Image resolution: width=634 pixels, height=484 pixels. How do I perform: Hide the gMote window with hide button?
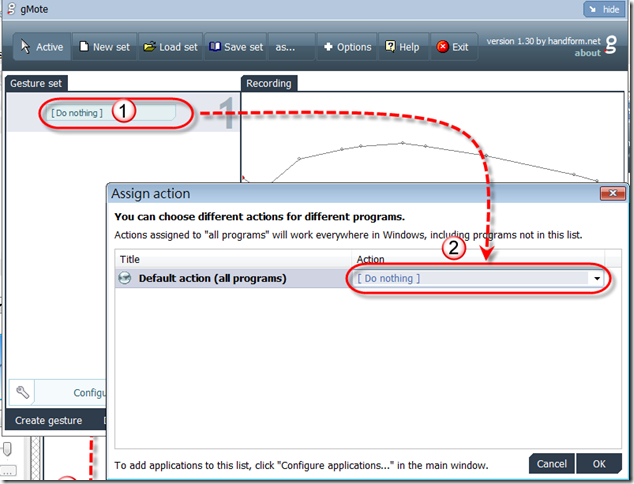click(604, 9)
